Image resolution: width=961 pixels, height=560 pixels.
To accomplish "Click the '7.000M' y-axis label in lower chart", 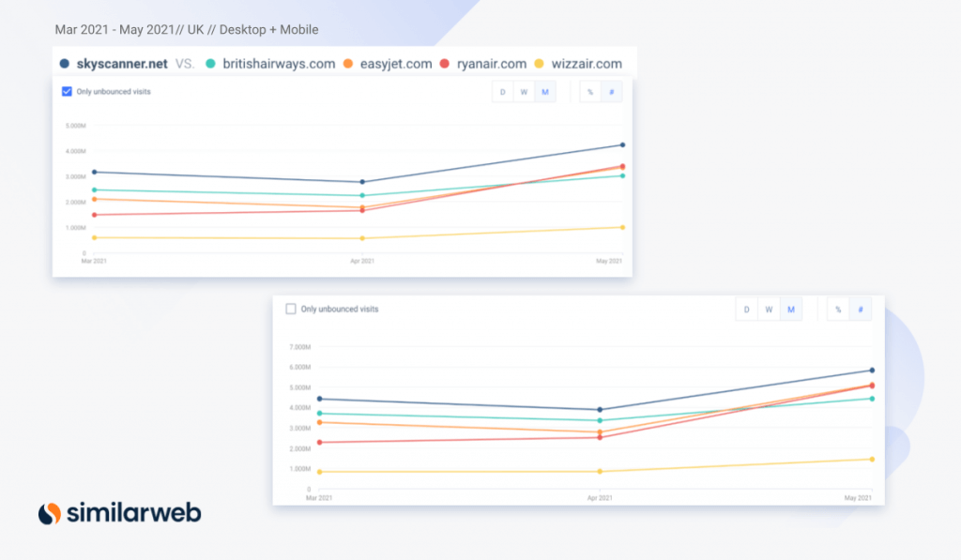I will click(300, 347).
